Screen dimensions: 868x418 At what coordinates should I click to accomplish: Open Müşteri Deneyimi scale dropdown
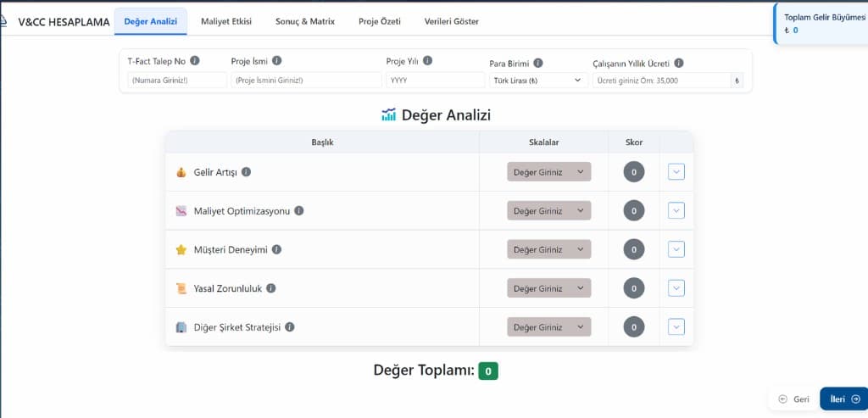click(549, 249)
